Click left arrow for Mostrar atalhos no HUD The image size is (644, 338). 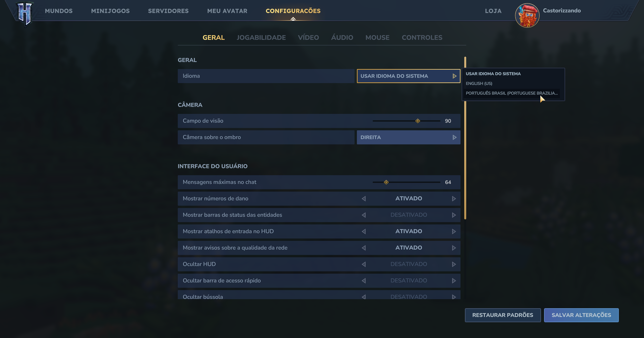(364, 231)
